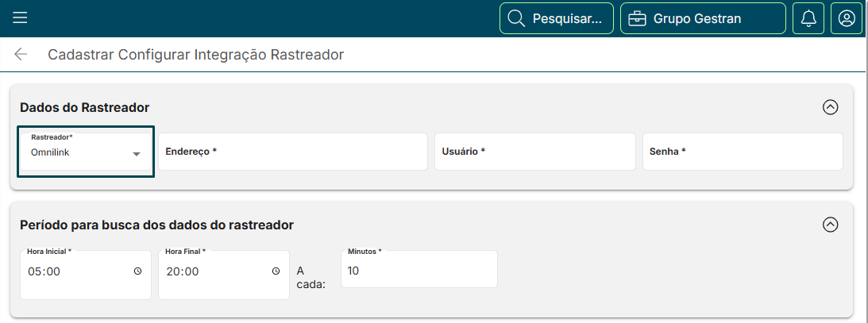Go back using the left arrow

(x=21, y=55)
